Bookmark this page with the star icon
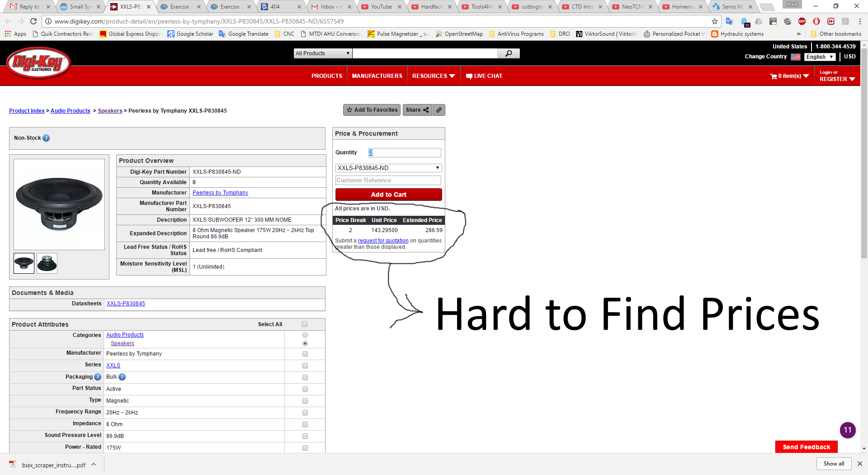The width and height of the screenshot is (868, 475). click(x=715, y=21)
